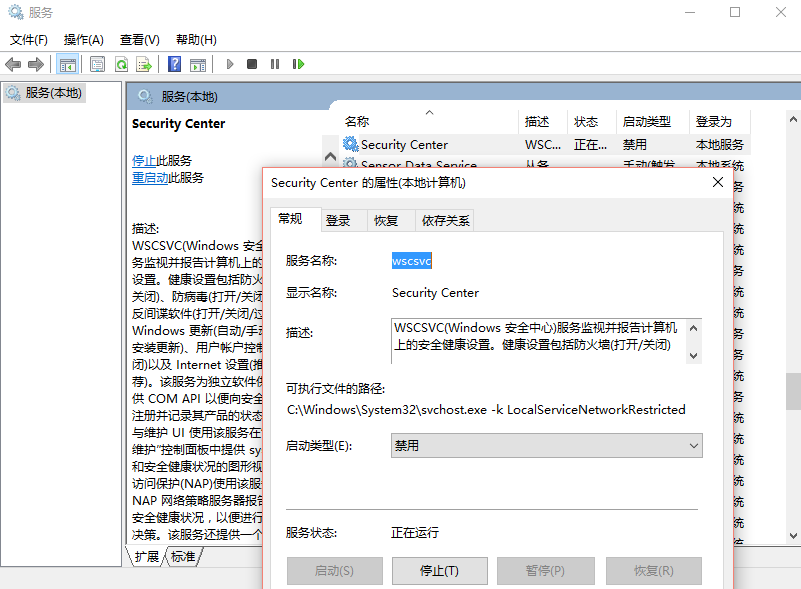Select 服务(本地) in the left tree
This screenshot has height=589, width=801.
53,93
